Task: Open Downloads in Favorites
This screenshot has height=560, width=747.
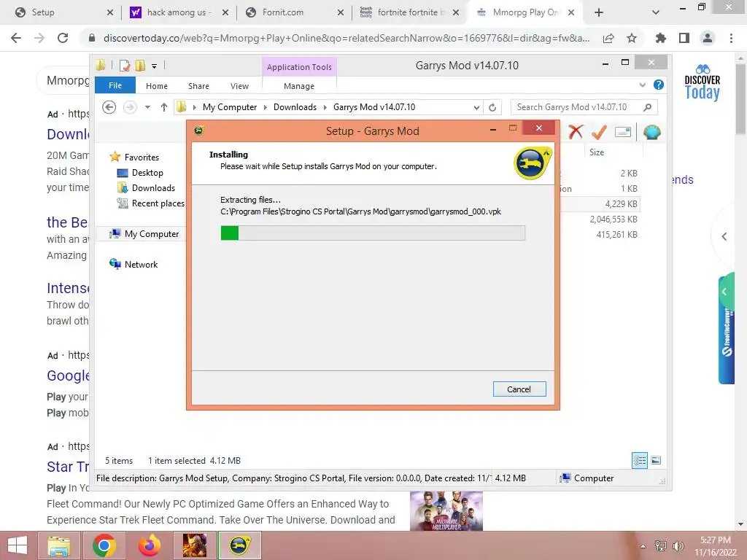Action: (153, 187)
